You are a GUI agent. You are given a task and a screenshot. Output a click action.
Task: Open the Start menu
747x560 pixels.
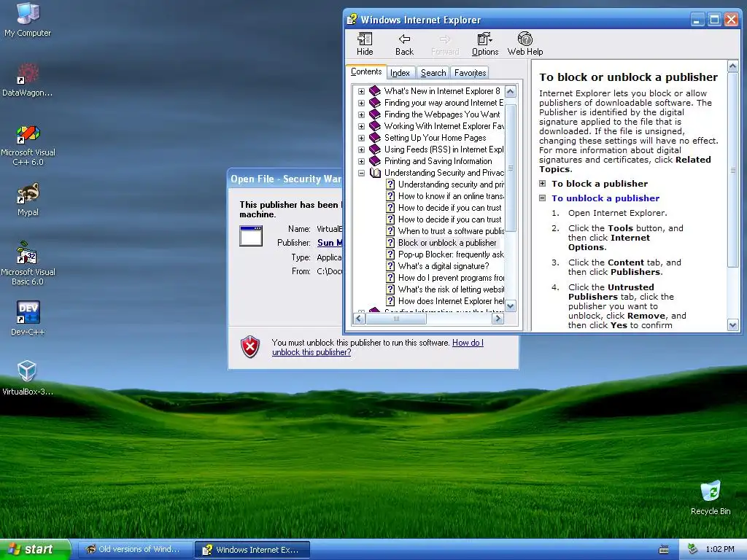[35, 550]
